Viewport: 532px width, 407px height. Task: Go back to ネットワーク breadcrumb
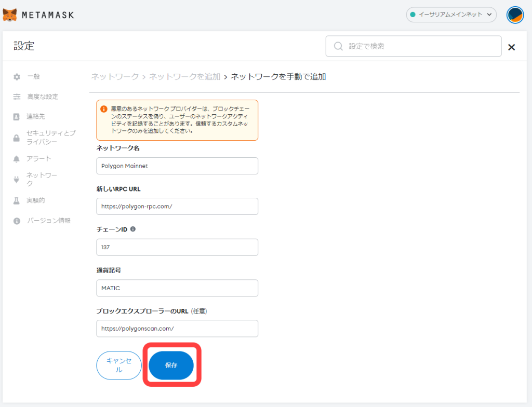115,77
